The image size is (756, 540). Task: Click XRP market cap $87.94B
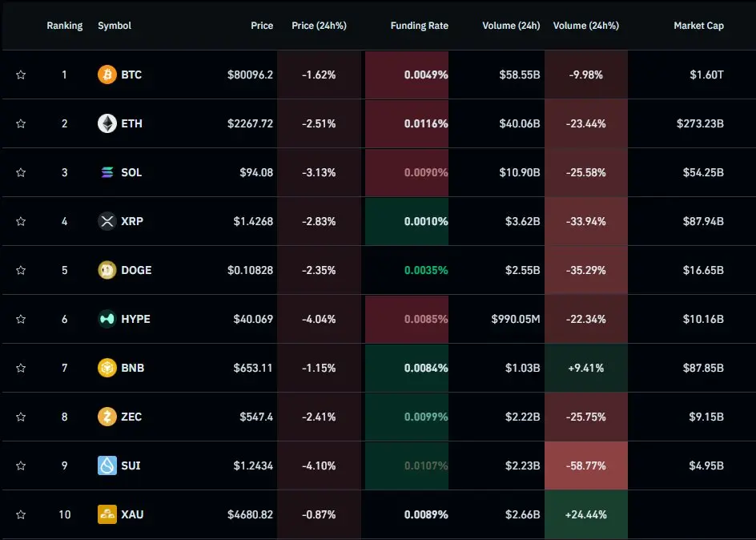pyautogui.click(x=703, y=221)
